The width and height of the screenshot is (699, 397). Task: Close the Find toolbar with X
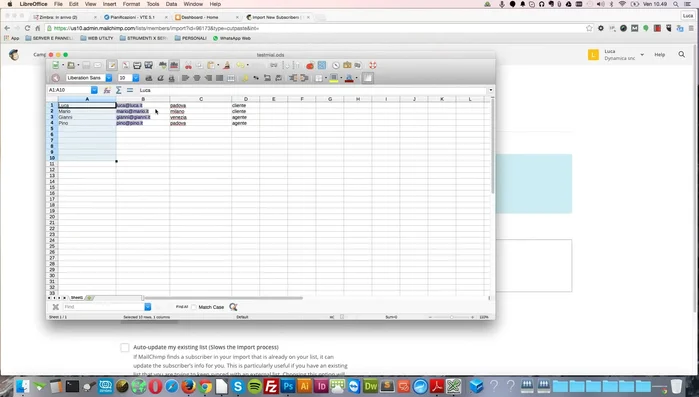point(56,307)
